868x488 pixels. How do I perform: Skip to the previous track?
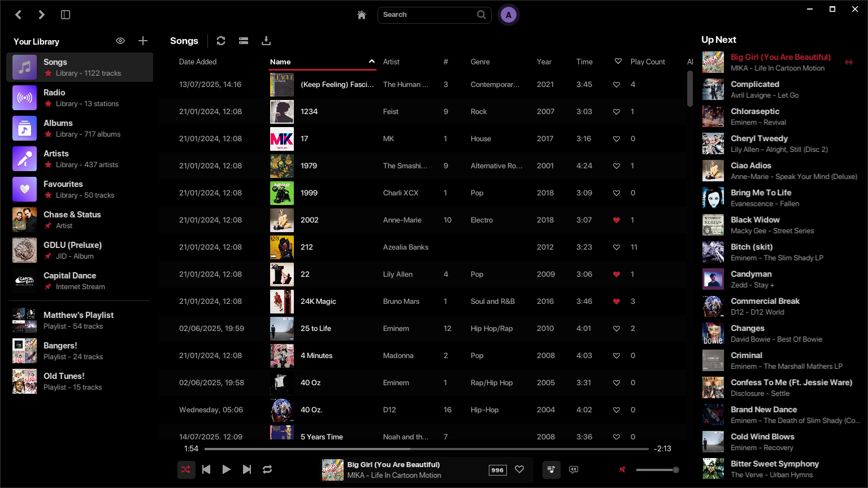pyautogui.click(x=206, y=469)
